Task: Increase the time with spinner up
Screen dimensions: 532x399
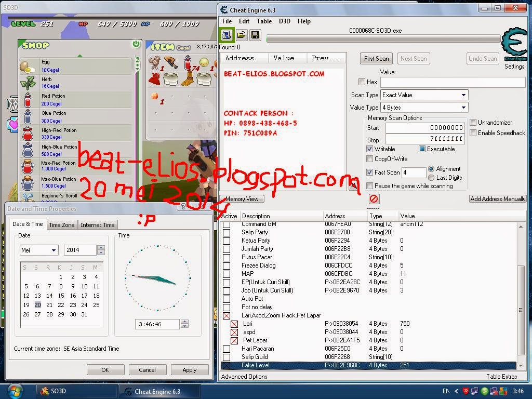Action: pyautogui.click(x=184, y=322)
